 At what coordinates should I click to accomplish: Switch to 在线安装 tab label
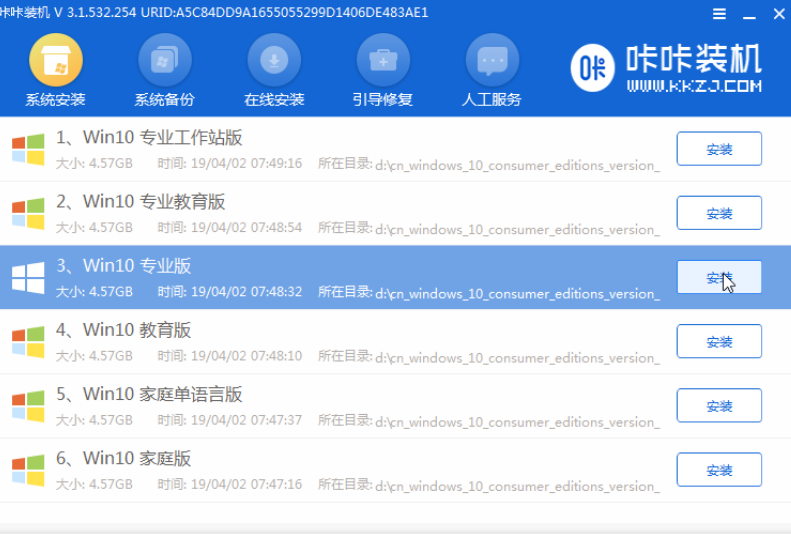tap(274, 100)
